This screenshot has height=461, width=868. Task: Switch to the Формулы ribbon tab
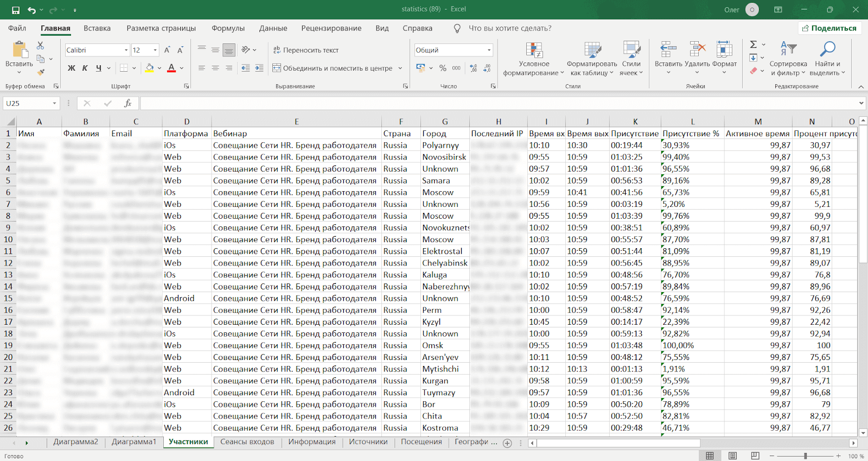(228, 28)
